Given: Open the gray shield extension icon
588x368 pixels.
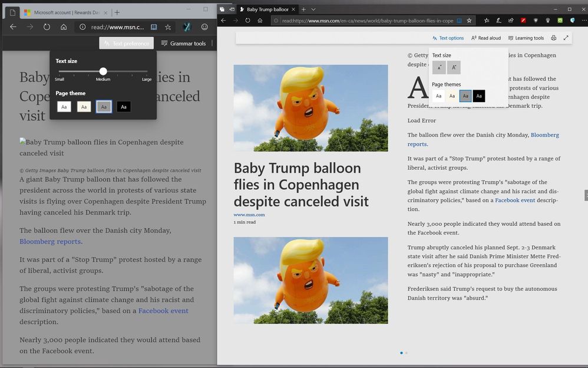Looking at the screenshot, I should [536, 20].
